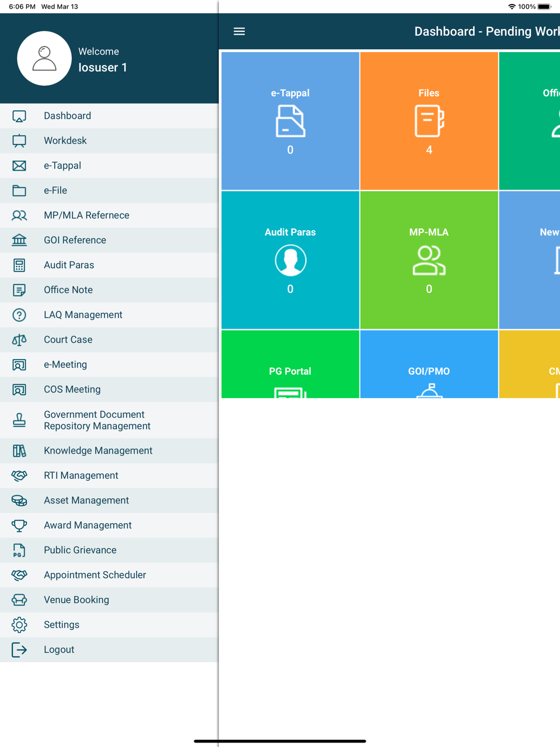Image resolution: width=560 pixels, height=747 pixels.
Task: Open the PG Portal tile
Action: point(290,364)
